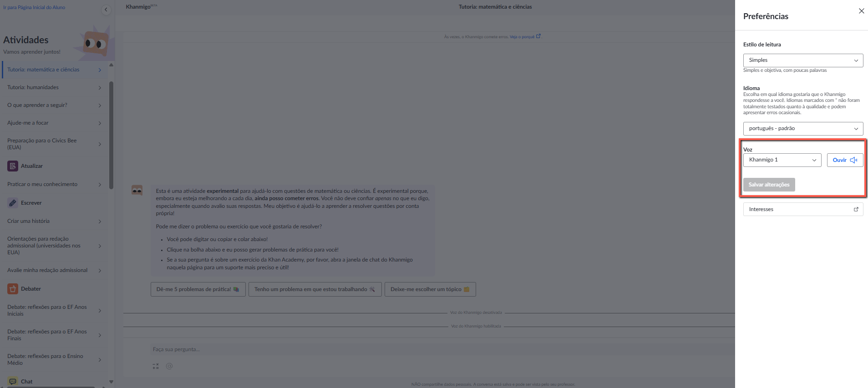Close the Preferências panel
The height and width of the screenshot is (388, 868).
861,11
